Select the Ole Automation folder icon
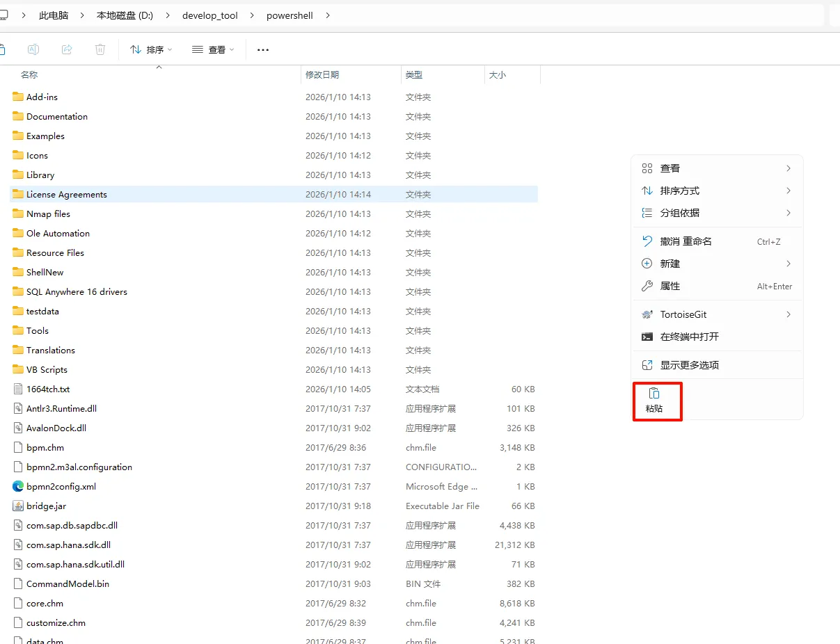The image size is (840, 644). [x=18, y=233]
